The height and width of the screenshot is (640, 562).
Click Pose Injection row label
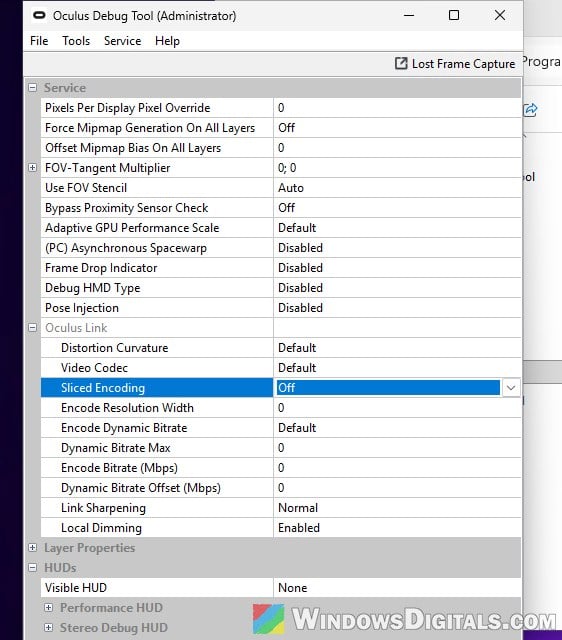82,308
